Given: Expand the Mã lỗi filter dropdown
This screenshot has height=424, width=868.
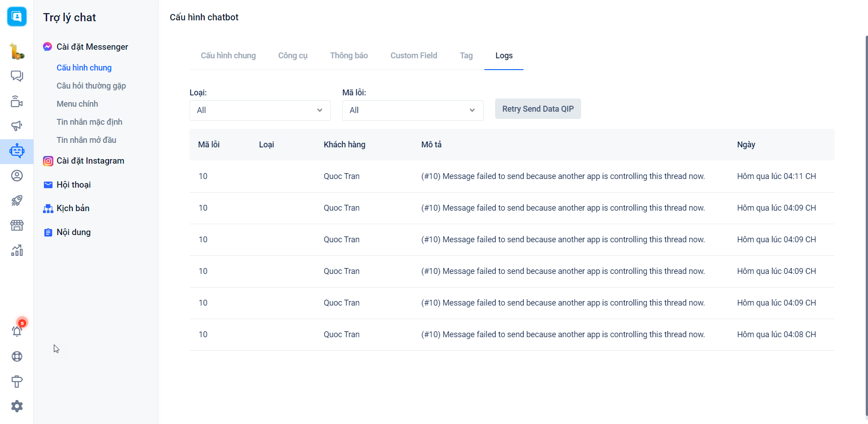Looking at the screenshot, I should [x=412, y=110].
